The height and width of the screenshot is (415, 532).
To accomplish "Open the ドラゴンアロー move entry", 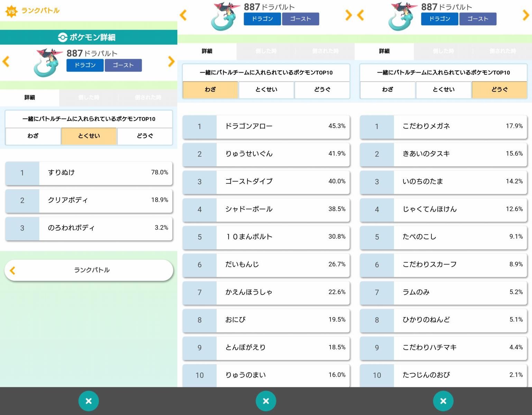I will click(x=266, y=126).
